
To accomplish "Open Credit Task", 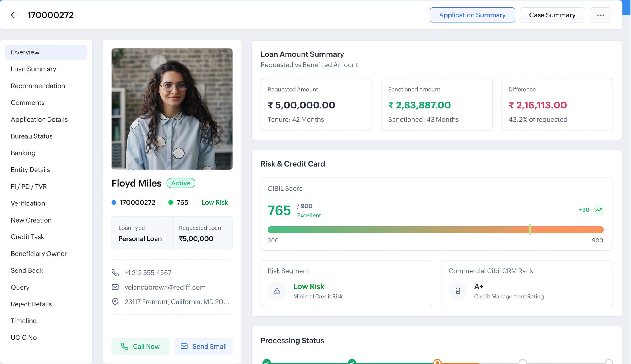I will click(46, 237).
